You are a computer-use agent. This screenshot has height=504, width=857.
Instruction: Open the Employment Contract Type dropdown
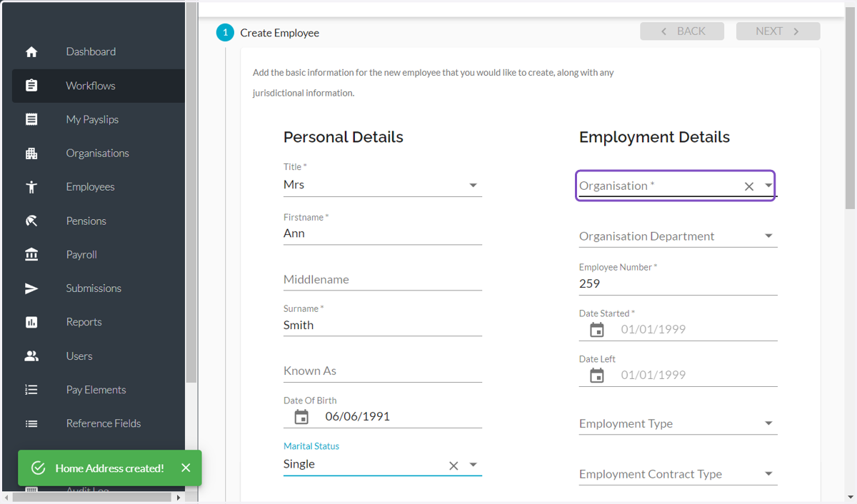(678, 474)
